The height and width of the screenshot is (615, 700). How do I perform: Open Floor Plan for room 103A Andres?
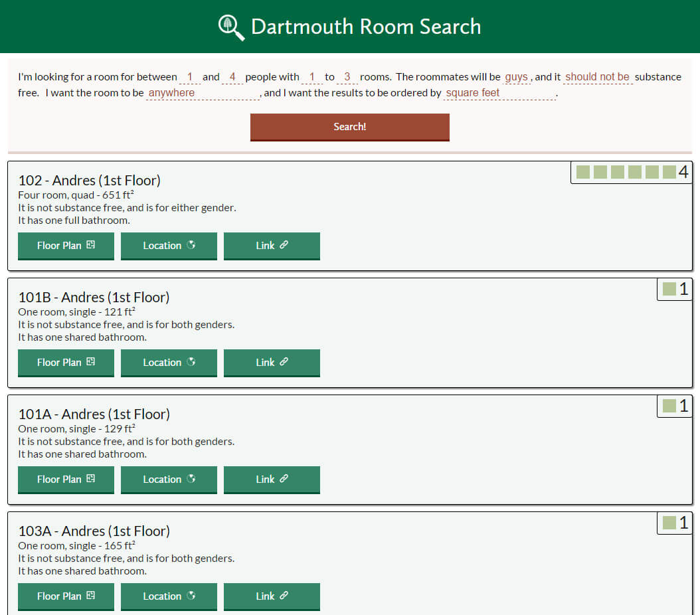[x=66, y=596]
